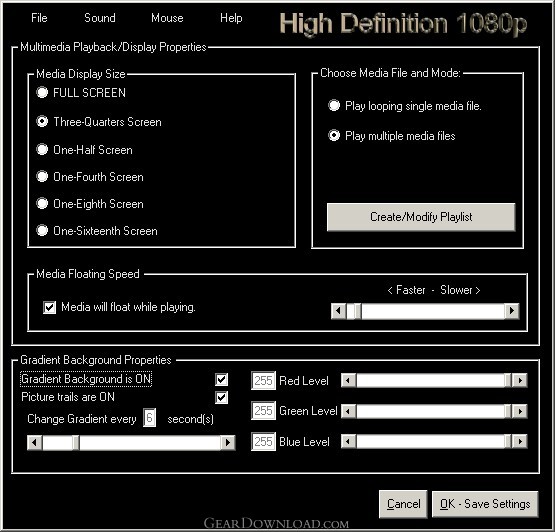The width and height of the screenshot is (555, 532).
Task: Click the Floating Speed slider left arrow
Action: pyautogui.click(x=338, y=311)
